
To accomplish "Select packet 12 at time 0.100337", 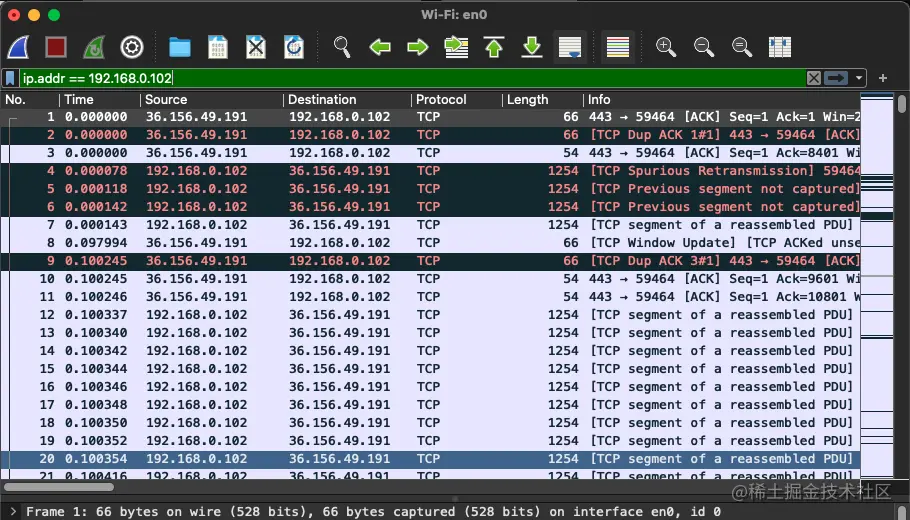I will [430, 315].
